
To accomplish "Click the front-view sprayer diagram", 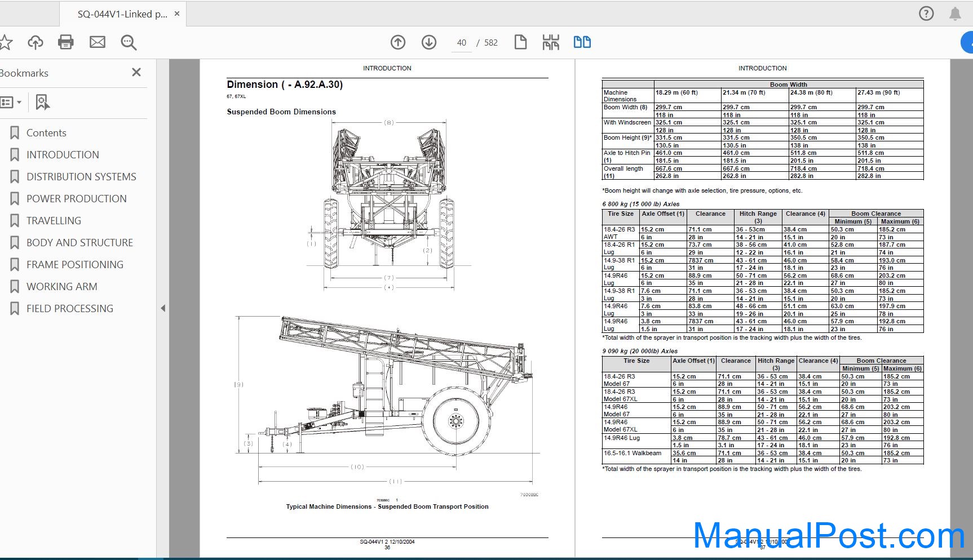I will pos(388,206).
